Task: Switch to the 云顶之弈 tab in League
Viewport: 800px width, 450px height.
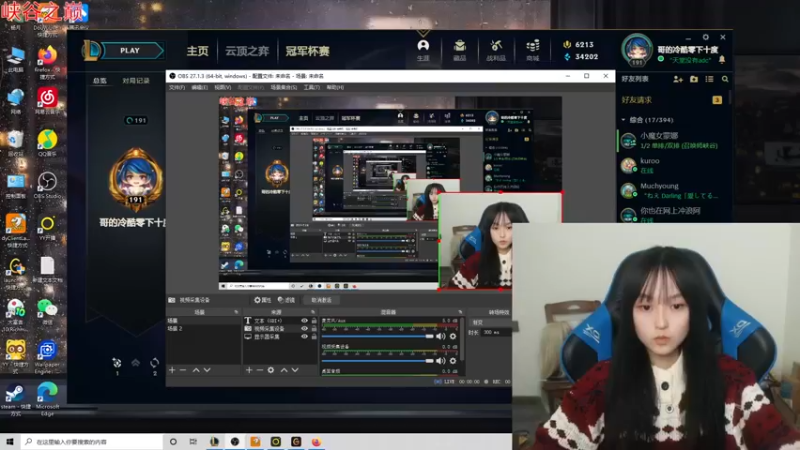Action: point(247,51)
